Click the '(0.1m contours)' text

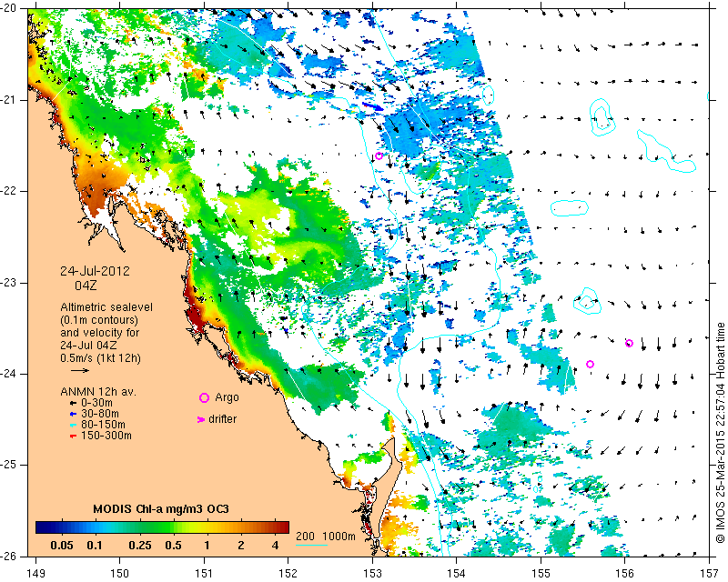pos(99,320)
